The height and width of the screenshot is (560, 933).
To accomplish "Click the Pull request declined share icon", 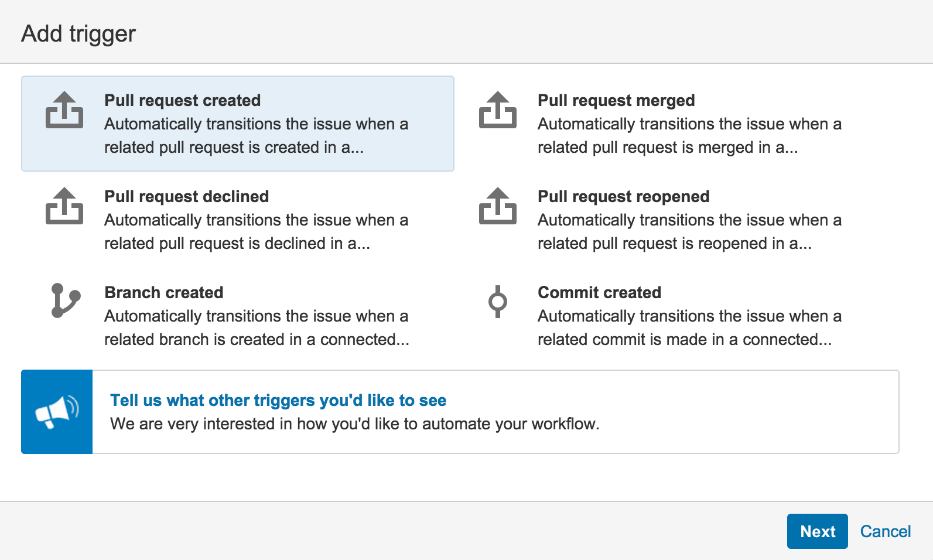I will tap(64, 206).
